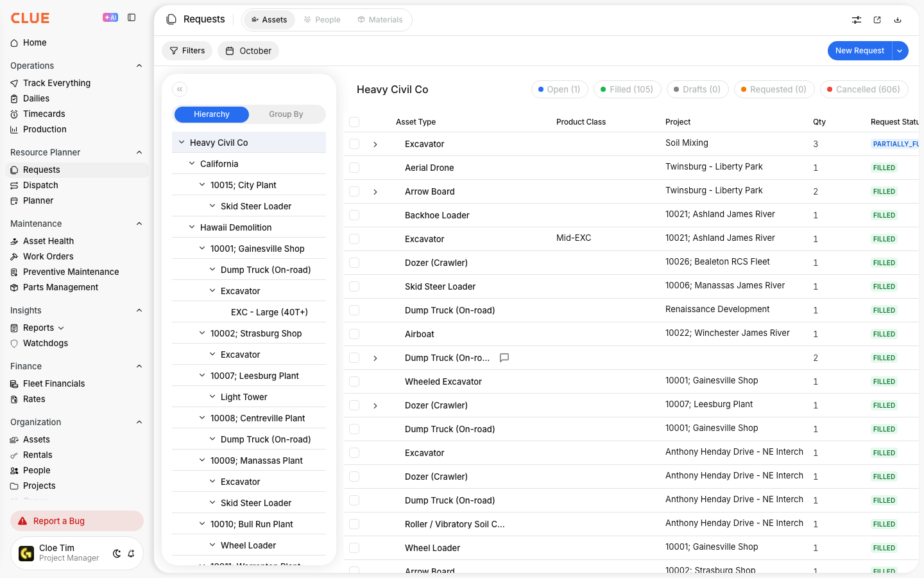Open the Planner page
Viewport: 924px width, 578px height.
(38, 200)
